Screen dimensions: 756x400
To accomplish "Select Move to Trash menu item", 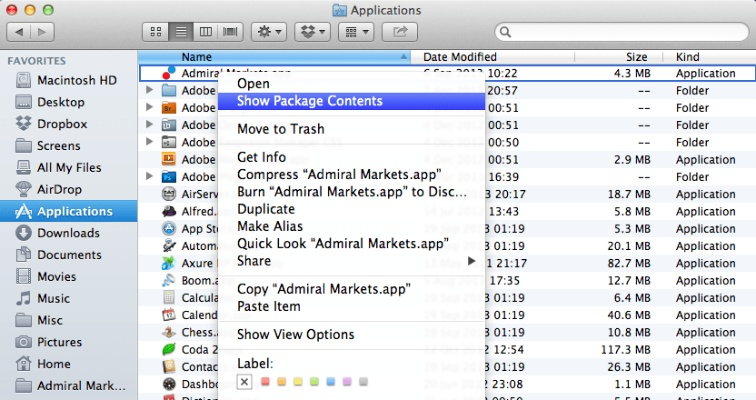I will [280, 129].
